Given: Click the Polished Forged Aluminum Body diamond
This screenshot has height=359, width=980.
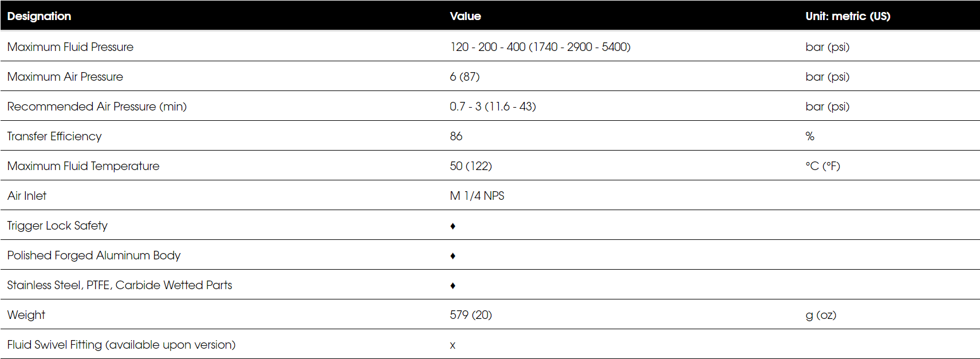Looking at the screenshot, I should [x=452, y=256].
